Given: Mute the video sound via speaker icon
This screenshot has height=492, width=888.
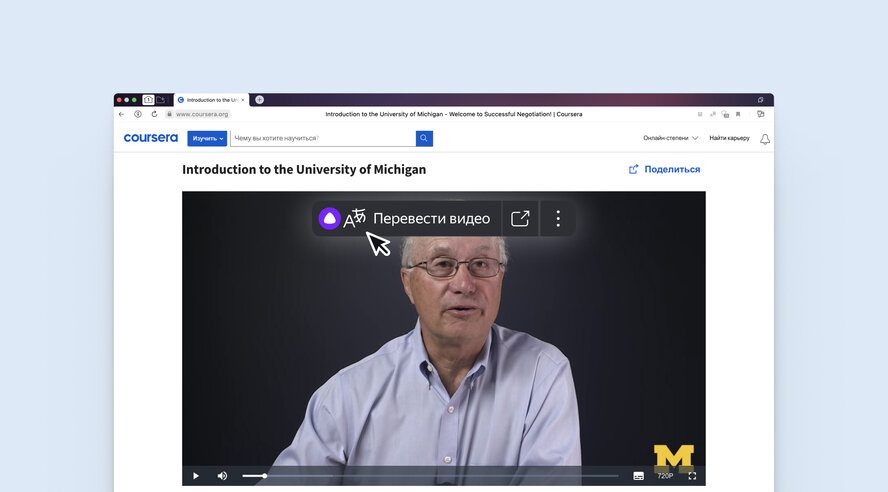Looking at the screenshot, I should tap(222, 476).
